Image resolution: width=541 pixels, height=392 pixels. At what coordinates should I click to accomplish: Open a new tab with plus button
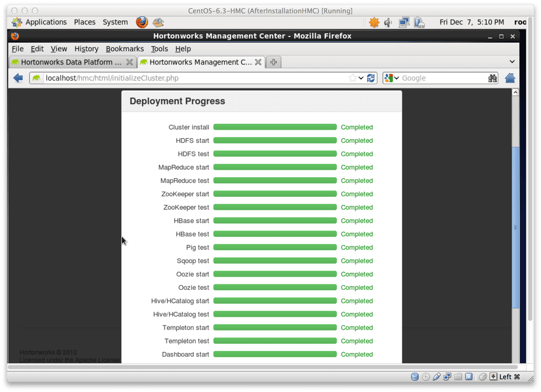pos(273,62)
